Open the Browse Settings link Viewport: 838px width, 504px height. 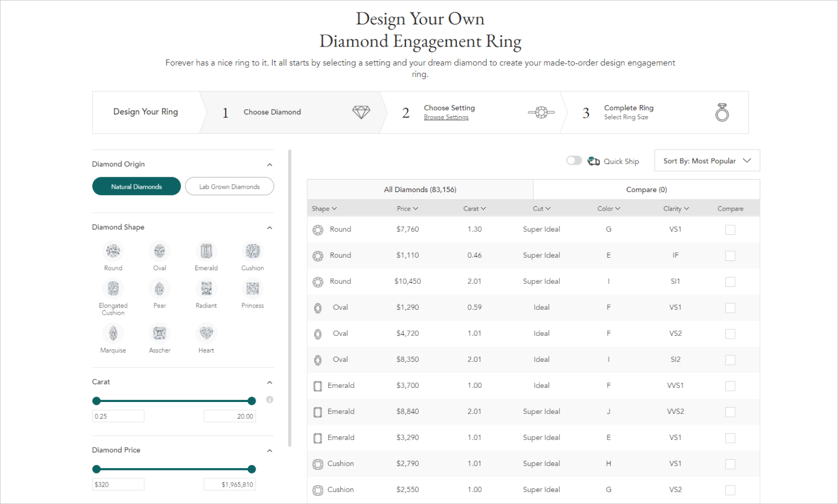(x=446, y=117)
